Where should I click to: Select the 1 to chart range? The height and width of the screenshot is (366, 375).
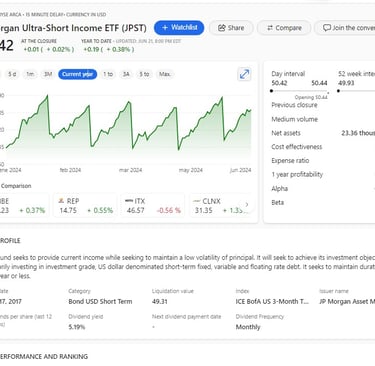108,74
